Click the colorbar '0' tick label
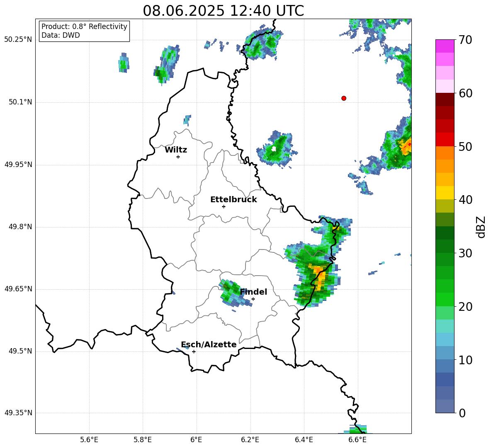This screenshot has width=491, height=448. pos(462,413)
